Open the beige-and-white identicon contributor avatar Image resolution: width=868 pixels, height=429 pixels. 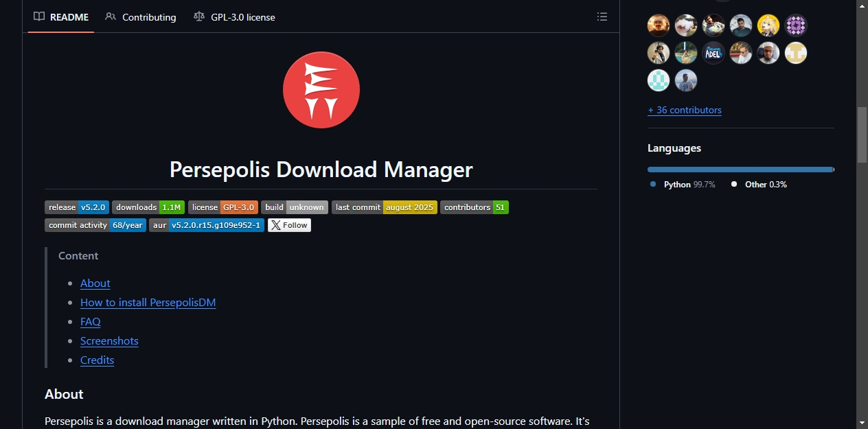(796, 53)
